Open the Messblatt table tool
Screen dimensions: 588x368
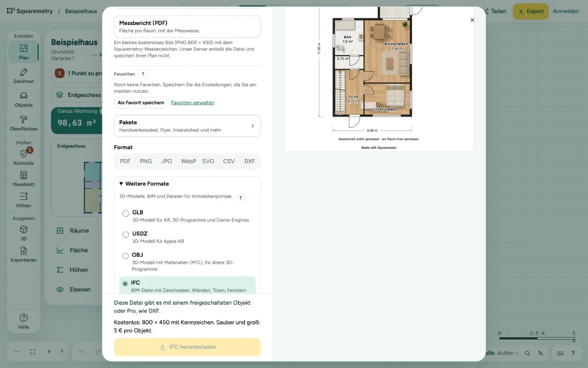(24, 179)
